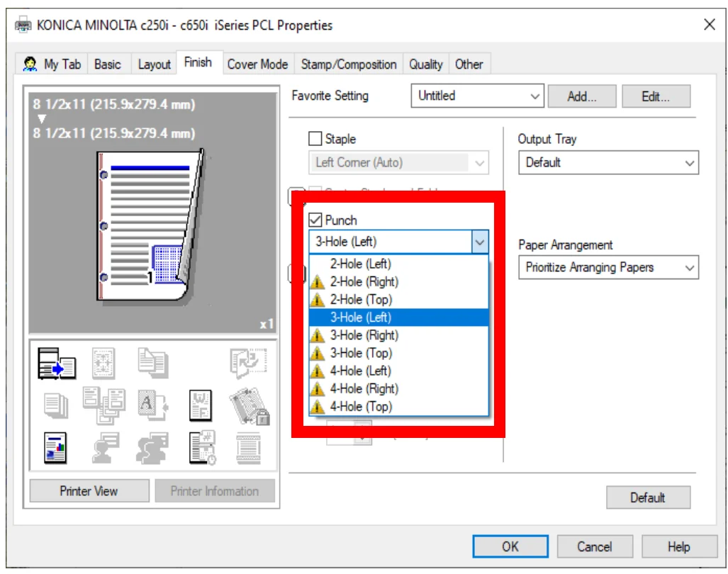The image size is (728, 574).
Task: Click the My Tab person icon
Action: pyautogui.click(x=30, y=64)
